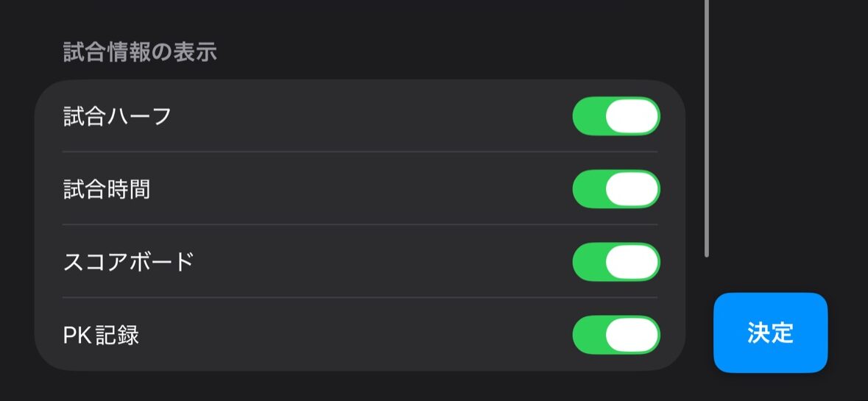This screenshot has width=868, height=401.
Task: Tap the PK記録 row label
Action: pos(101,336)
